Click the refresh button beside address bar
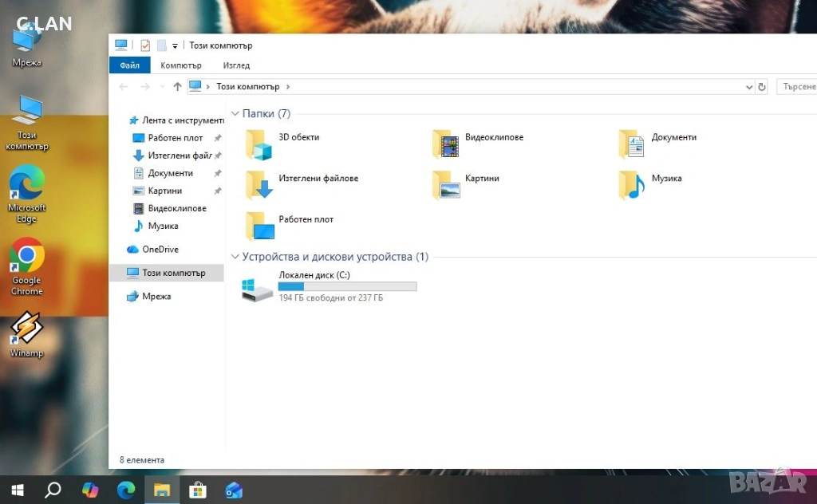 click(762, 87)
